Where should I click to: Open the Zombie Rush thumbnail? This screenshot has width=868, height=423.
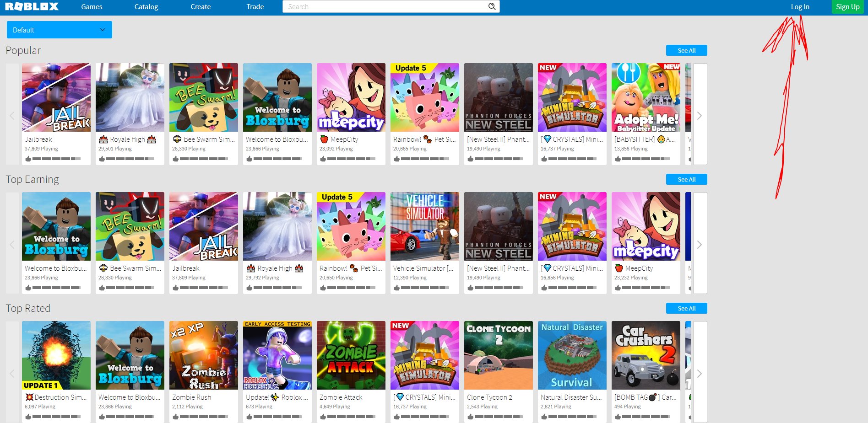tap(204, 355)
